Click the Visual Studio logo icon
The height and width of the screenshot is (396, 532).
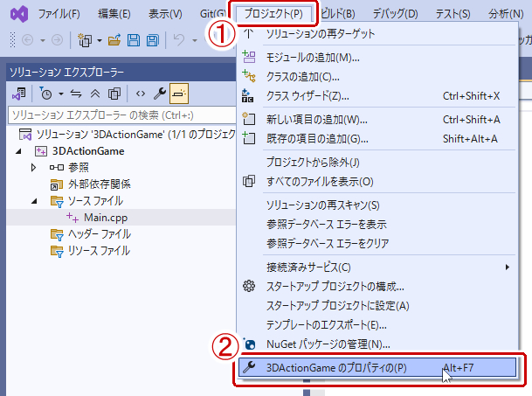(x=19, y=14)
